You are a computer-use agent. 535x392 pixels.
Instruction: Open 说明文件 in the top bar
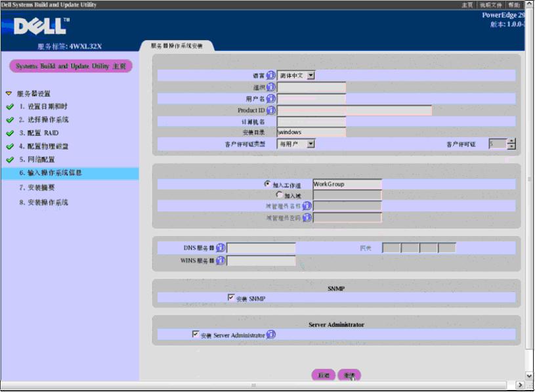coord(490,5)
